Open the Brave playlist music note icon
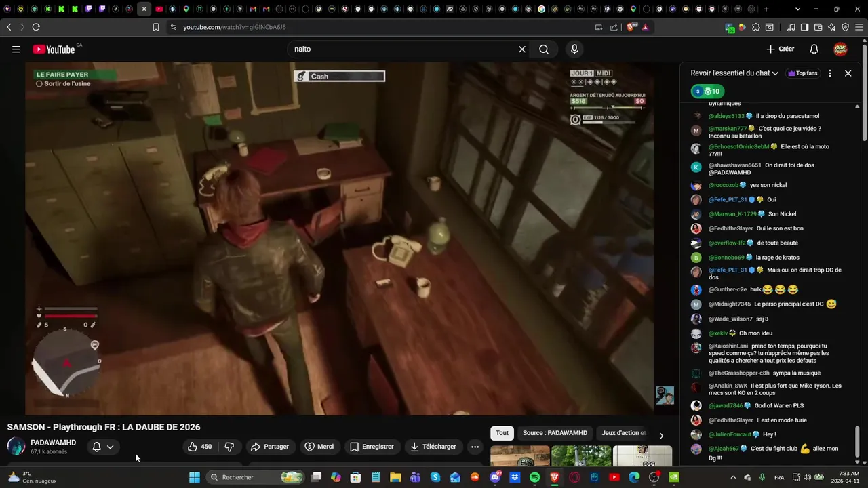 point(791,27)
